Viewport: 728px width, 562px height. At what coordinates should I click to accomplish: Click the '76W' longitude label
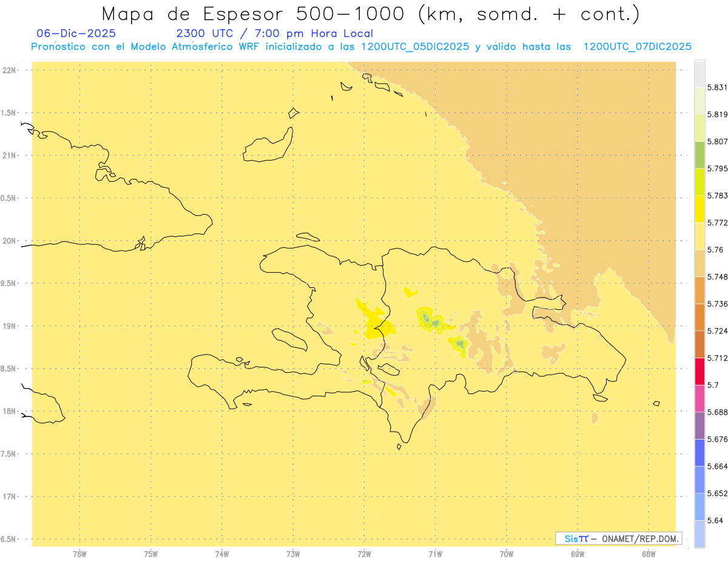point(79,554)
